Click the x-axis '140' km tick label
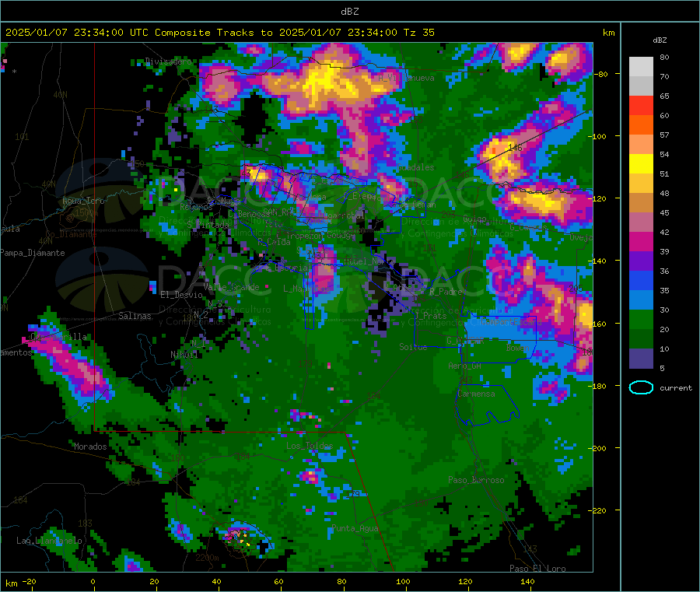Image resolution: width=700 pixels, height=592 pixels. (x=527, y=582)
